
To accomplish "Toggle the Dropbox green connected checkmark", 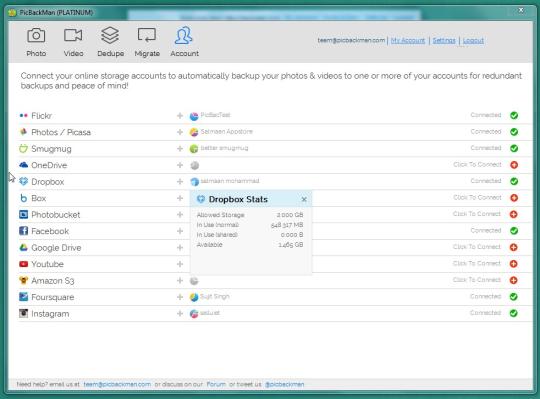I will (x=514, y=181).
